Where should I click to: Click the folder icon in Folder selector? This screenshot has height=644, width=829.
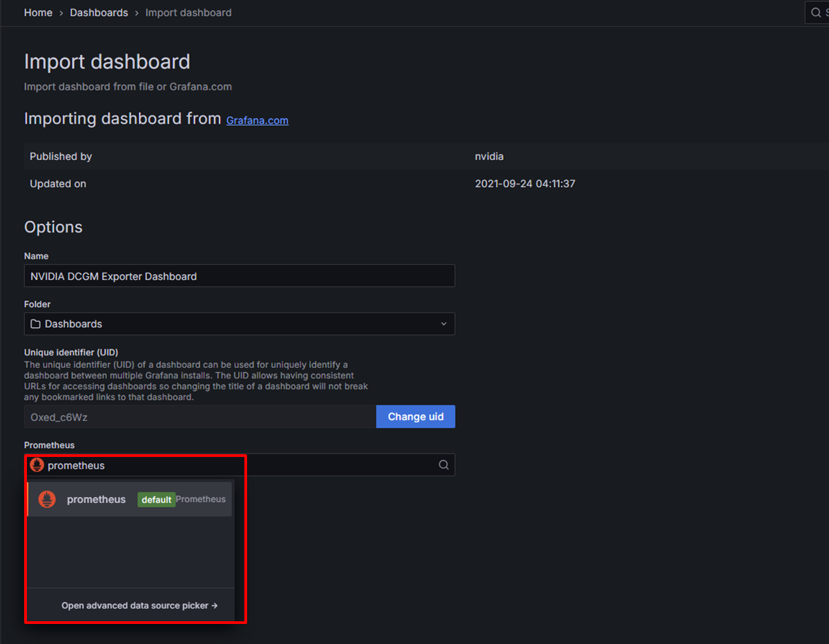(x=36, y=324)
